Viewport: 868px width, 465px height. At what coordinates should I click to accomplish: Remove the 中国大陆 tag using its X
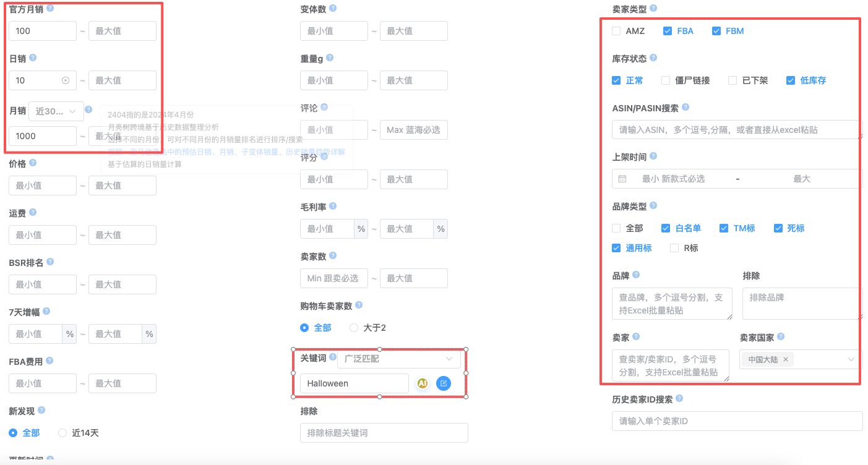[786, 359]
